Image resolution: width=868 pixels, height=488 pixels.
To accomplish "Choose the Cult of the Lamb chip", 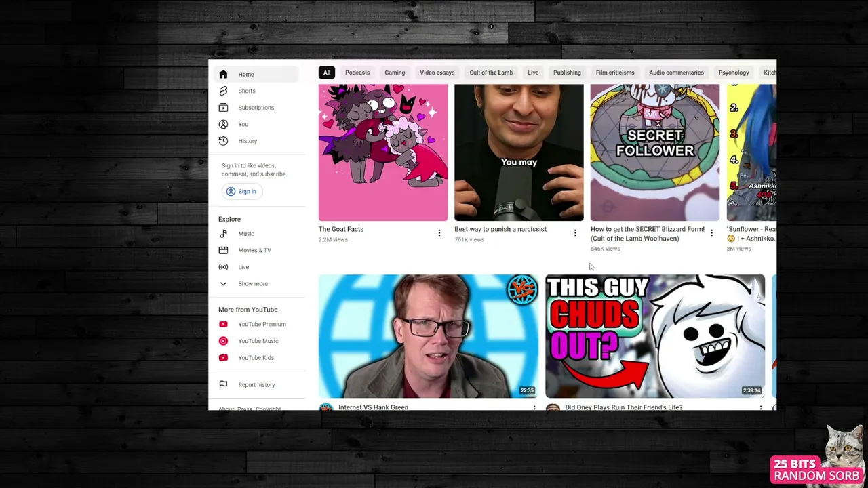I will (491, 73).
